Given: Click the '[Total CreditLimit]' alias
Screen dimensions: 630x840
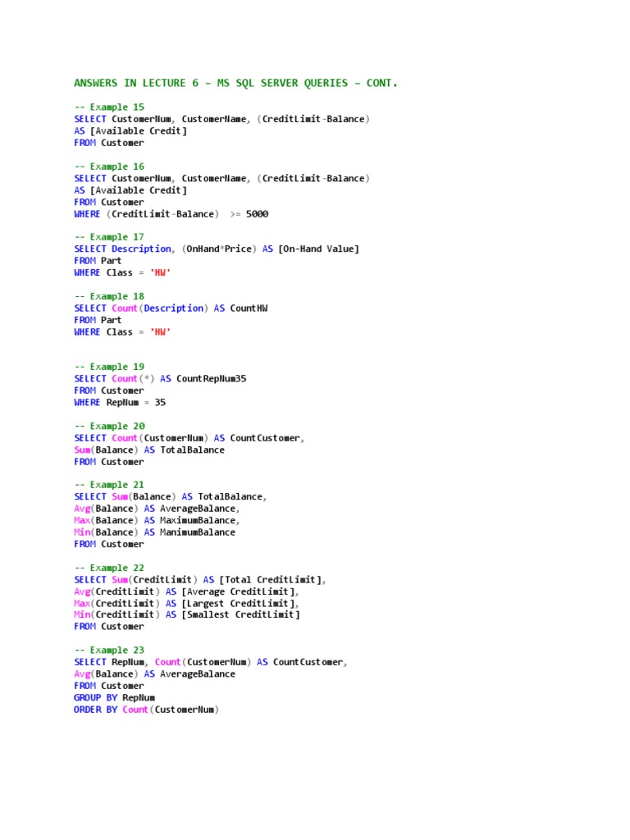Looking at the screenshot, I should [x=271, y=580].
